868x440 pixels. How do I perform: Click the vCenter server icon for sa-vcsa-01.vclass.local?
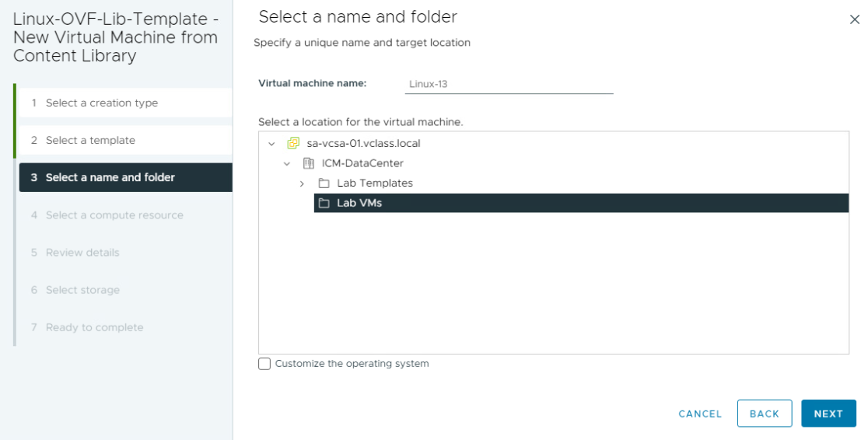293,143
